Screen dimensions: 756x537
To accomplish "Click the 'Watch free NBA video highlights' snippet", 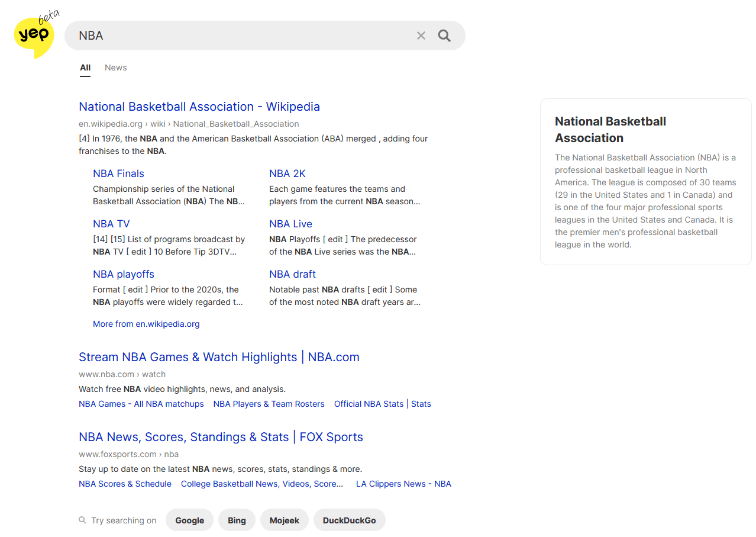I will click(182, 389).
